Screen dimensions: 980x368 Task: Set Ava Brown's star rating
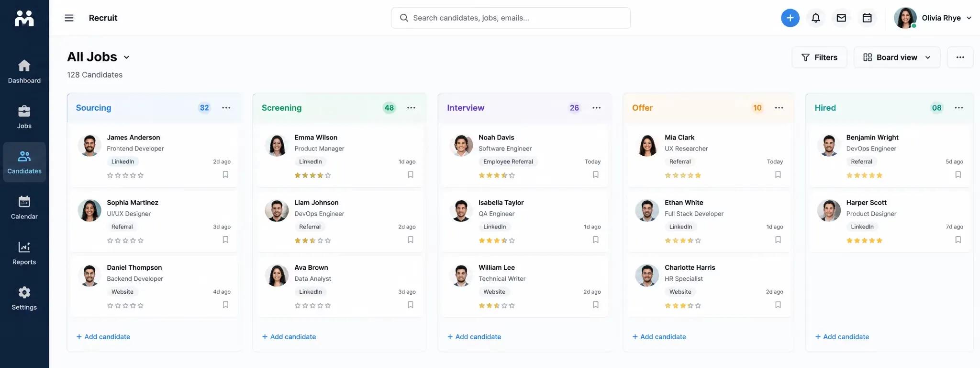pos(313,306)
